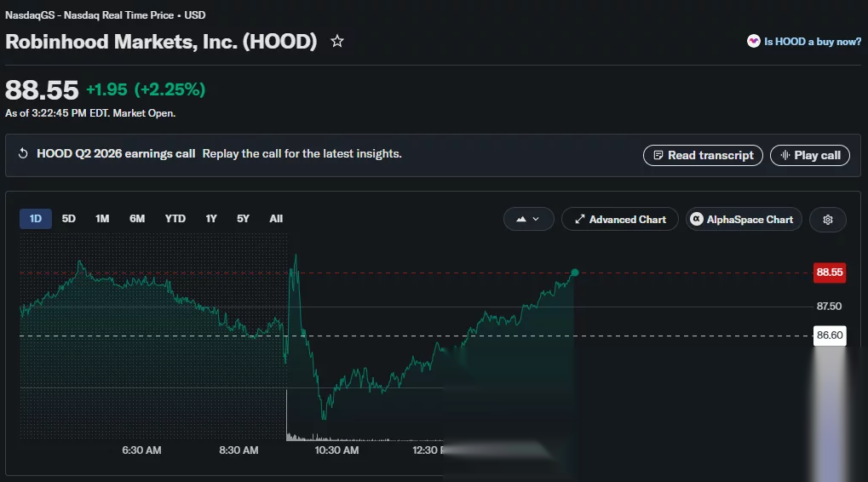Click the replay icon beside earnings call
The image size is (868, 482).
(23, 153)
